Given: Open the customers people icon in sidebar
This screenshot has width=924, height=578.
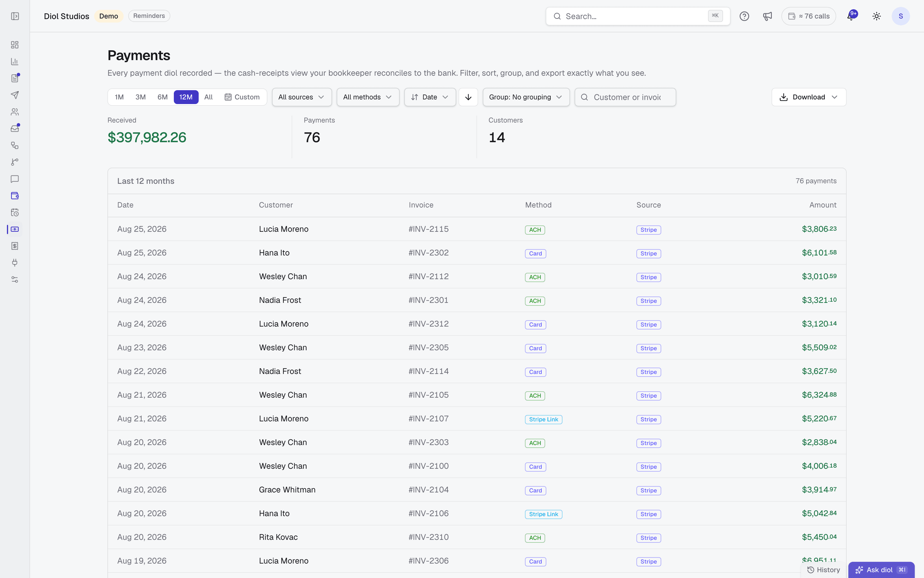Looking at the screenshot, I should [x=15, y=112].
